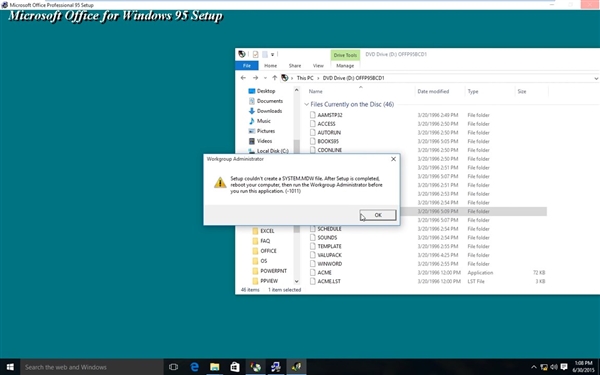
Task: Select the PPVIEW folder in navigation pane
Action: tap(265, 280)
